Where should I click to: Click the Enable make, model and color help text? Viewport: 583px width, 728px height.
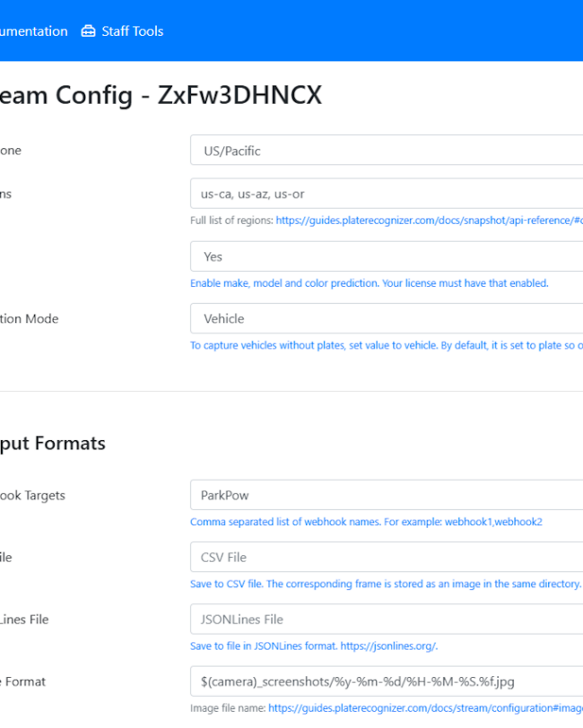point(370,283)
